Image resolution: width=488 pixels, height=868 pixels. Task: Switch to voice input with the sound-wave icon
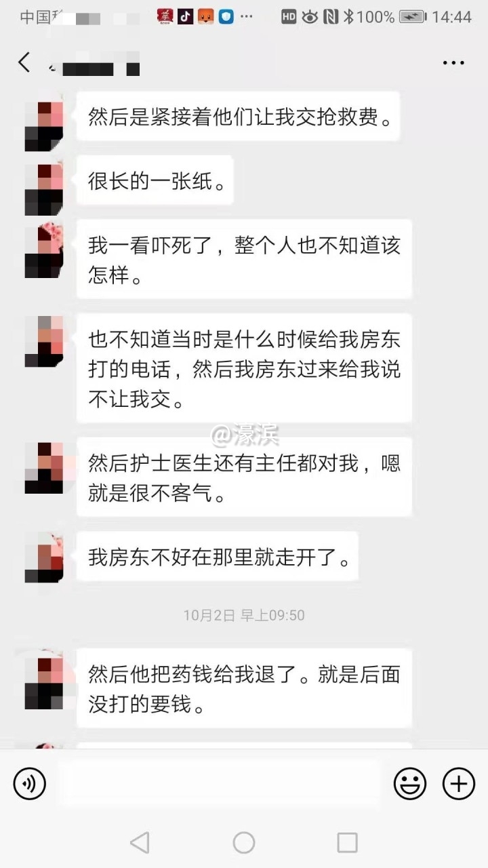(x=29, y=785)
